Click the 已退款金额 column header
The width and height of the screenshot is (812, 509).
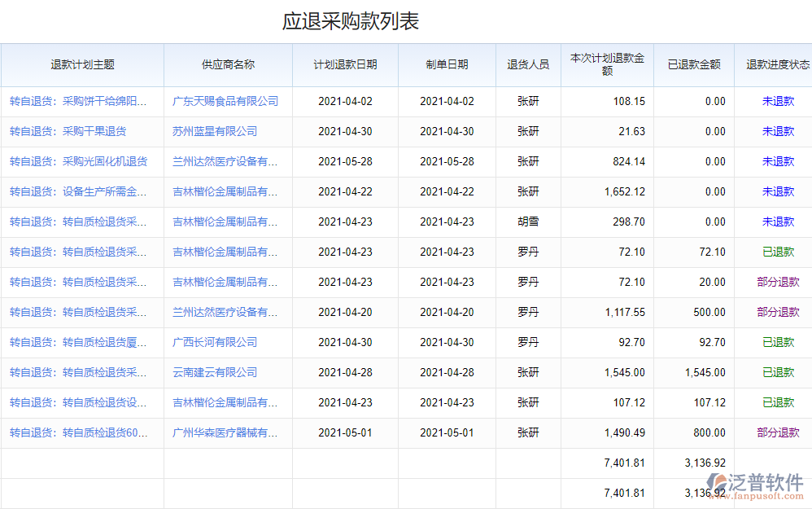694,65
